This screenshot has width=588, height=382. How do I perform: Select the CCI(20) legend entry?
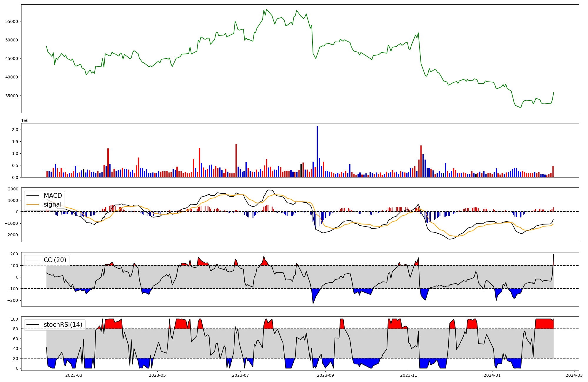(55, 260)
